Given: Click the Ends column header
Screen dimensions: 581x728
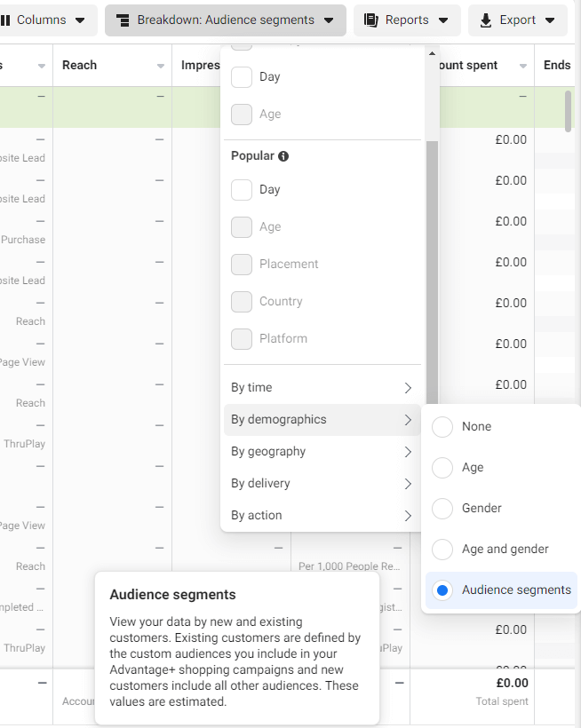Looking at the screenshot, I should coord(557,66).
